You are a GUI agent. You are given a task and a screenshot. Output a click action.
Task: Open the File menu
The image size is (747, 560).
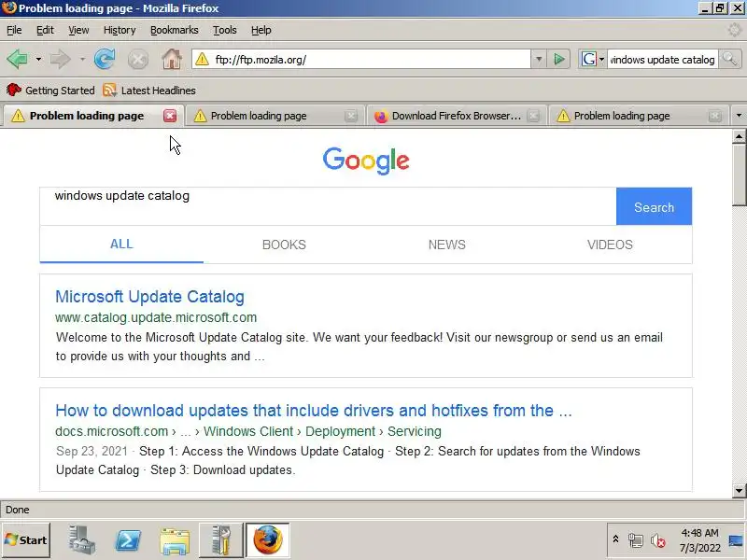pos(14,30)
